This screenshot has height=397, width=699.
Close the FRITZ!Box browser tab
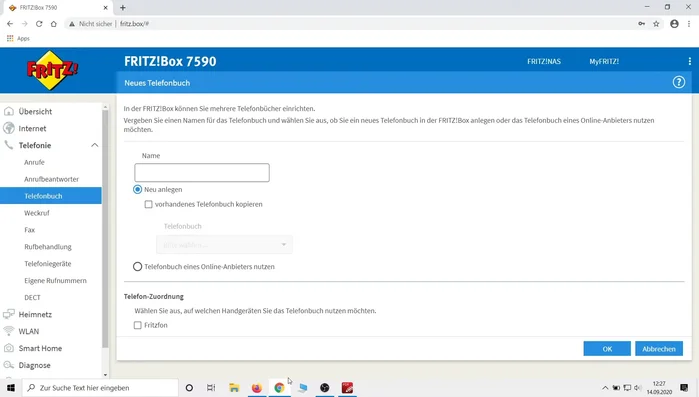pos(105,8)
